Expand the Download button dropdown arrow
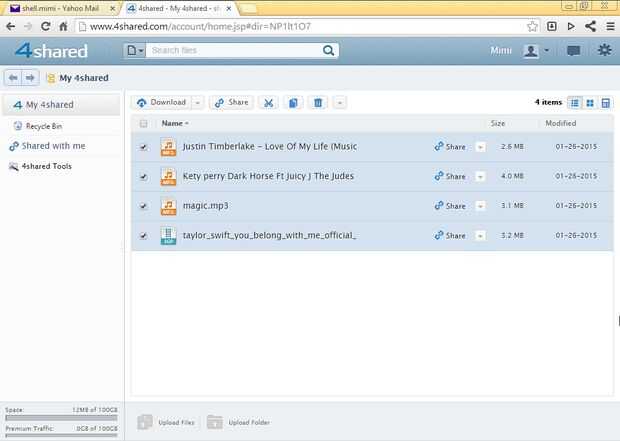The width and height of the screenshot is (620, 441). click(x=197, y=103)
